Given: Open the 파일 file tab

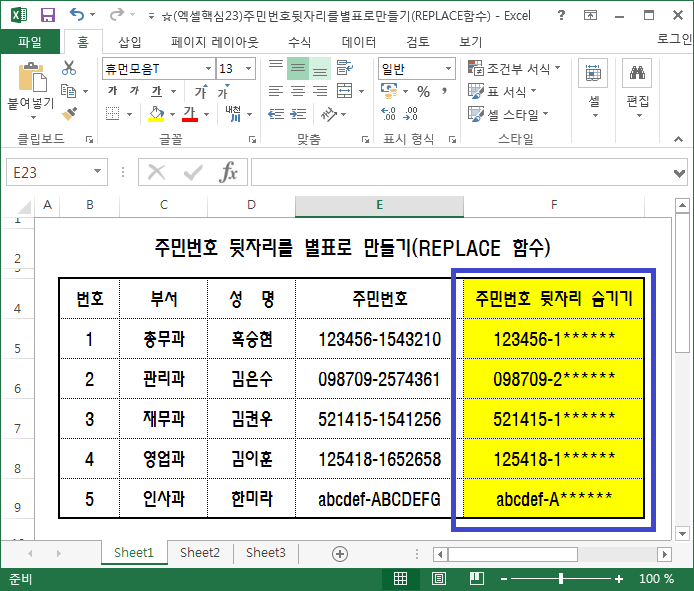Looking at the screenshot, I should 30,42.
